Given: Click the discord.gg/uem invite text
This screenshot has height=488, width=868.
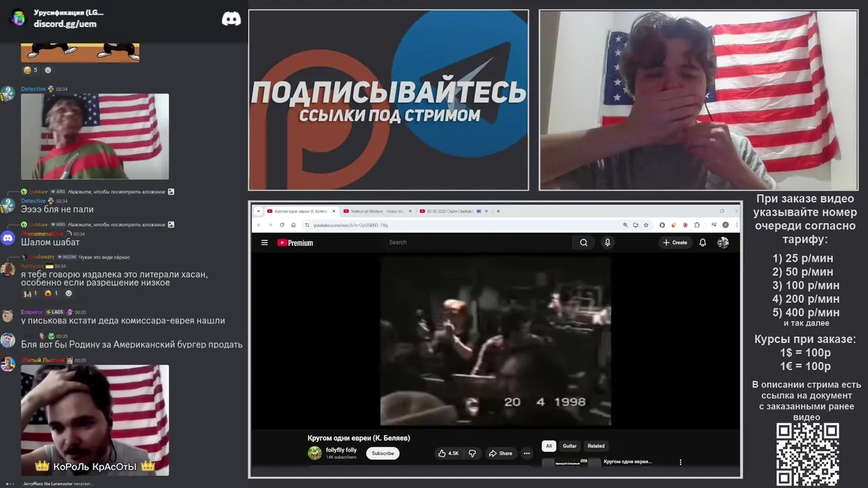Looking at the screenshot, I should [x=65, y=24].
